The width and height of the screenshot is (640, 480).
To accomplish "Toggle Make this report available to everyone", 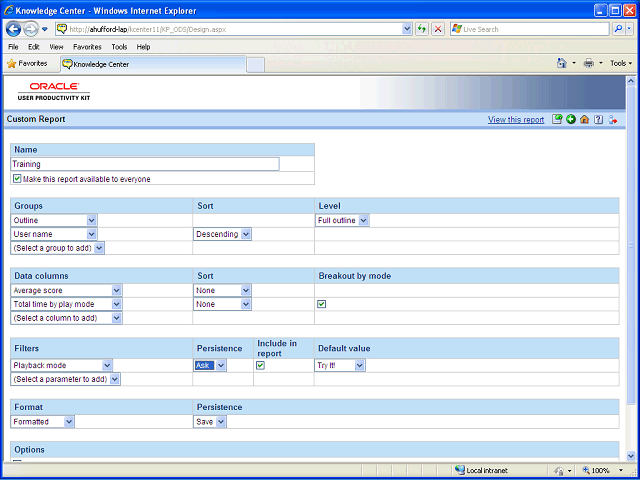I will point(17,179).
